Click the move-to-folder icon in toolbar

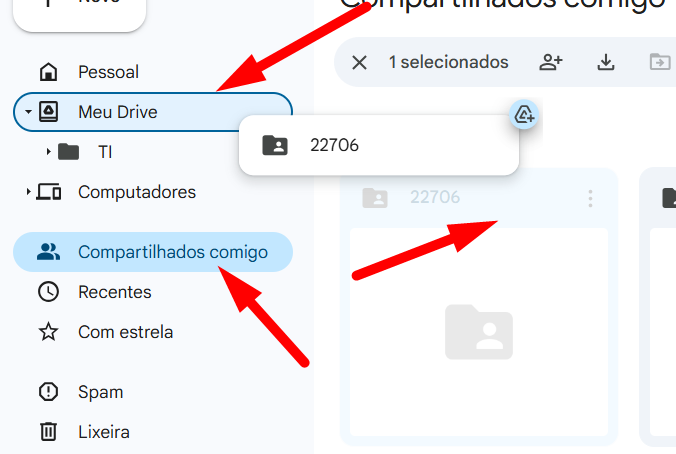pos(659,63)
